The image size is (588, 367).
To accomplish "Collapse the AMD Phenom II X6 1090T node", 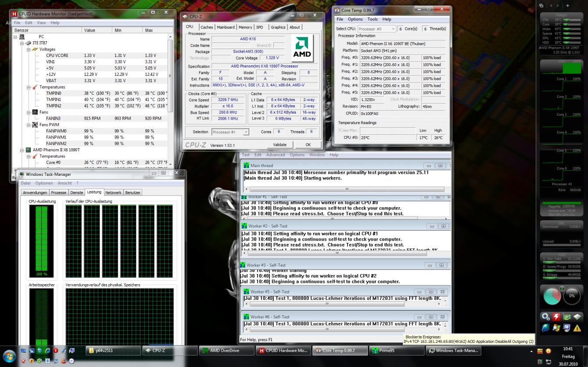I will 22,150.
